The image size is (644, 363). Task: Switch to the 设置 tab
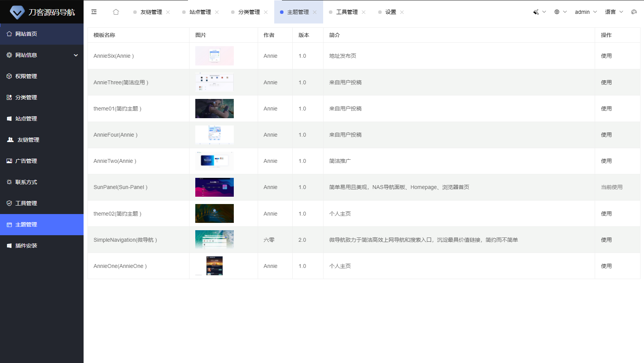pos(390,12)
